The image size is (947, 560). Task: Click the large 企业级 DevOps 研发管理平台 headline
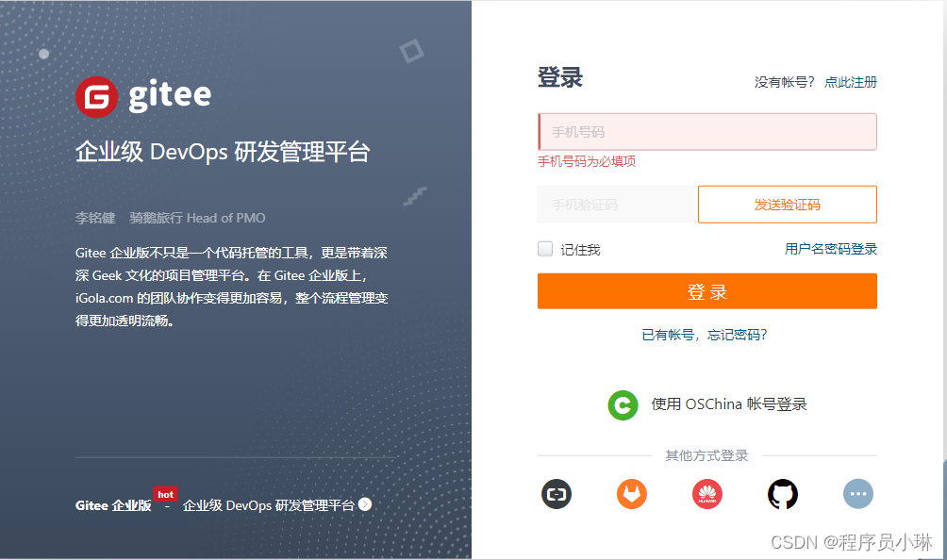pyautogui.click(x=223, y=152)
